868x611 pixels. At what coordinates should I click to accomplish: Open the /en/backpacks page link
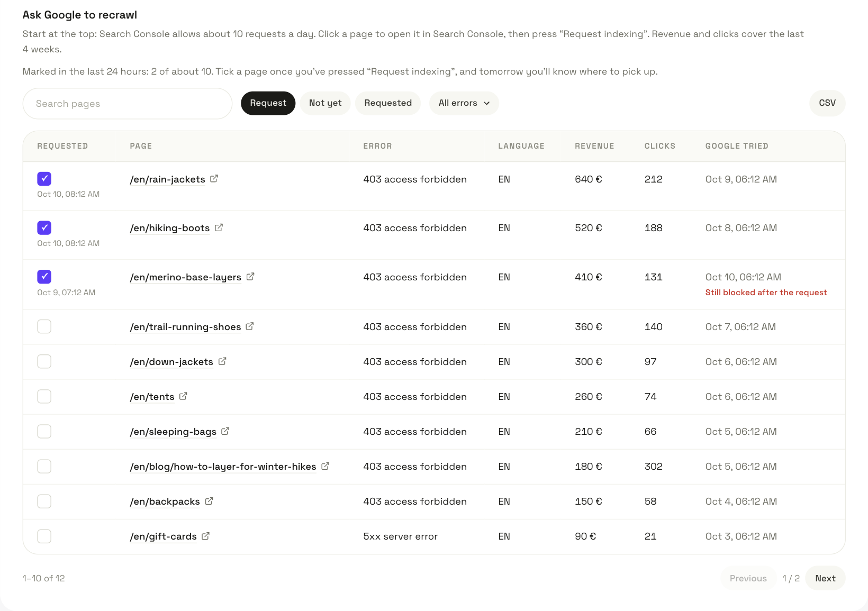pyautogui.click(x=165, y=501)
